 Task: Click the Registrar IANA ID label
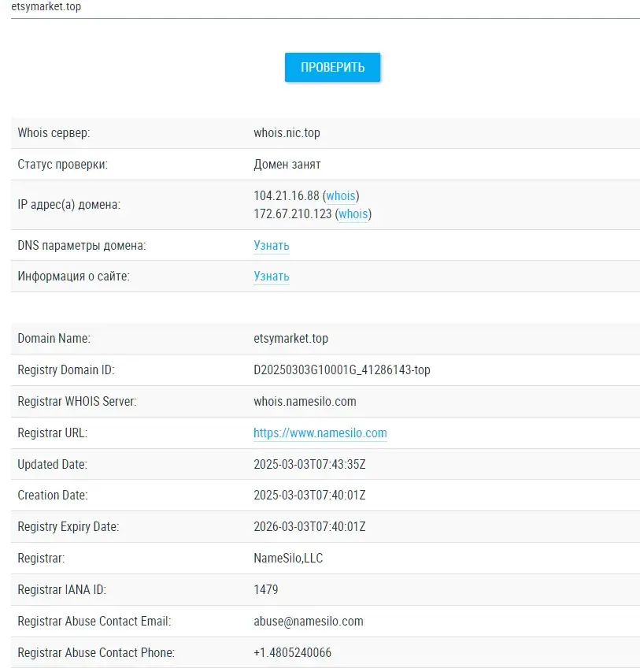tap(61, 590)
